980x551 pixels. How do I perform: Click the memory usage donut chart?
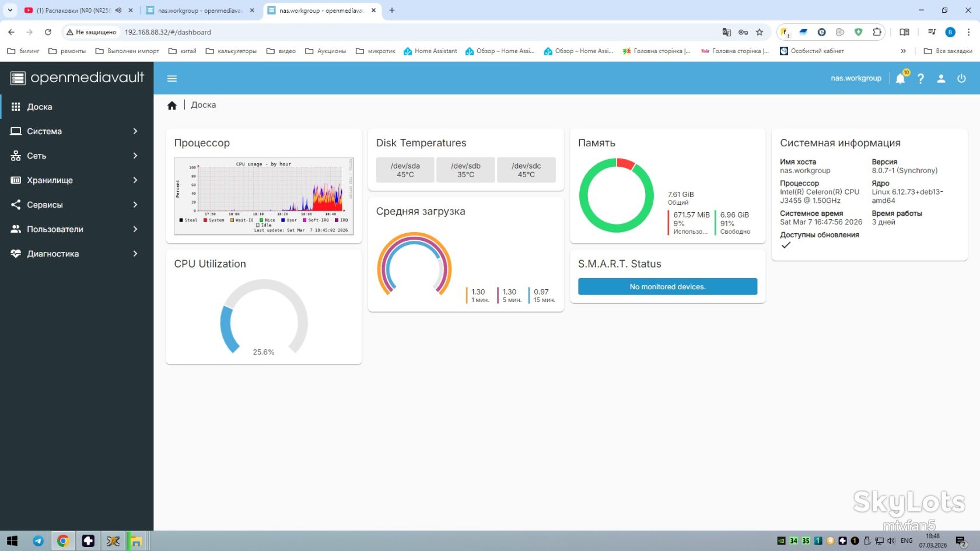(617, 195)
